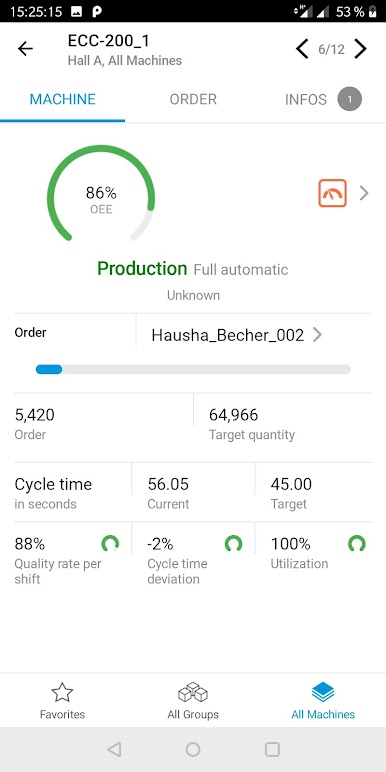Tap the Utilization ring indicator
This screenshot has height=772, width=386.
point(356,544)
